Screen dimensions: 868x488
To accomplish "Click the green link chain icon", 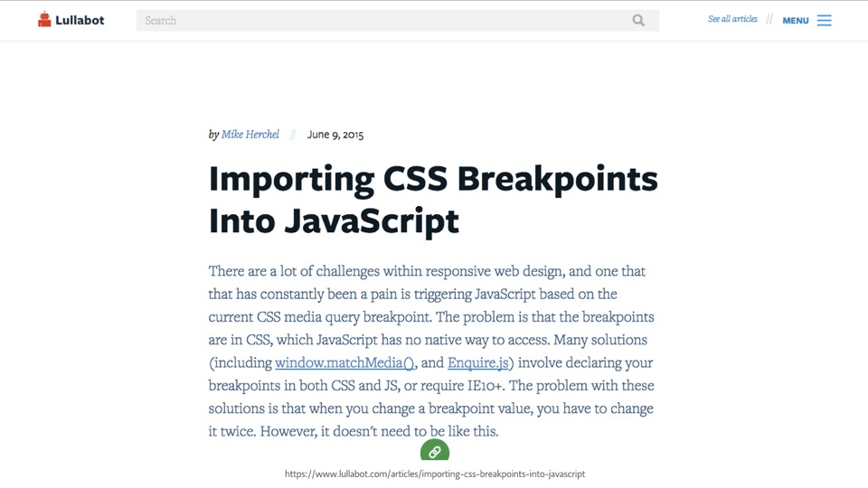I will [x=435, y=450].
